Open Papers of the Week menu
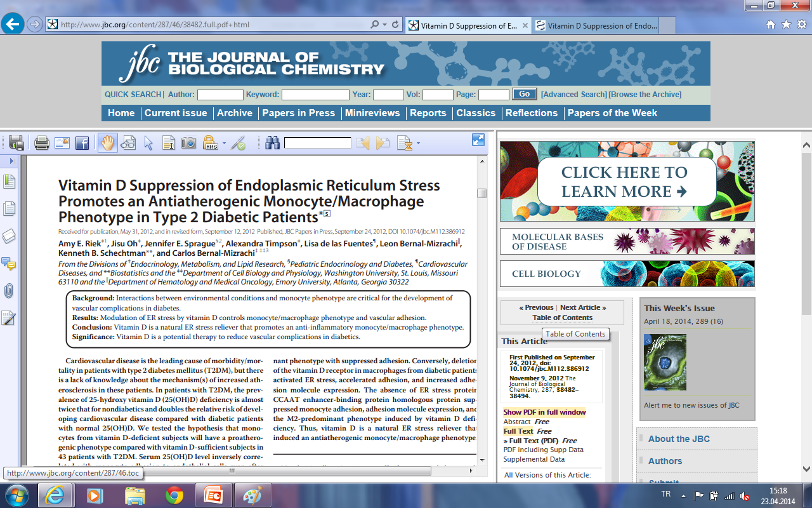Image resolution: width=812 pixels, height=508 pixels. (x=612, y=113)
